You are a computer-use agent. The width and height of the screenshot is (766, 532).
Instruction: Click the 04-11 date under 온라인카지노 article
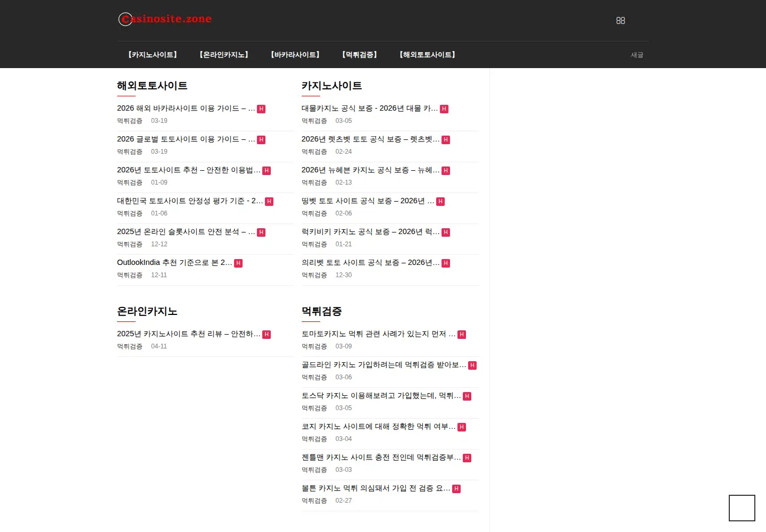point(159,346)
